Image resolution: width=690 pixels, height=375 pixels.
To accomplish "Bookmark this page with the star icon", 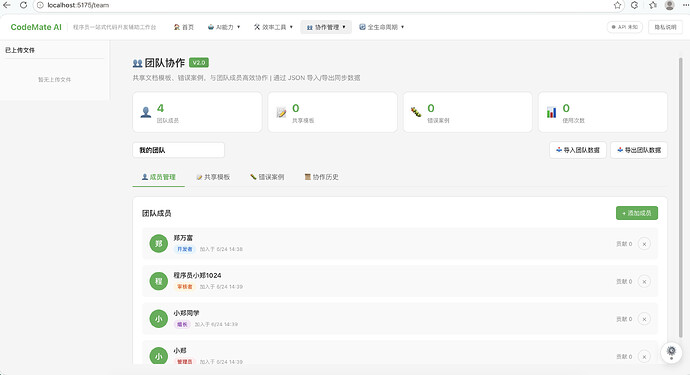I will [x=617, y=5].
